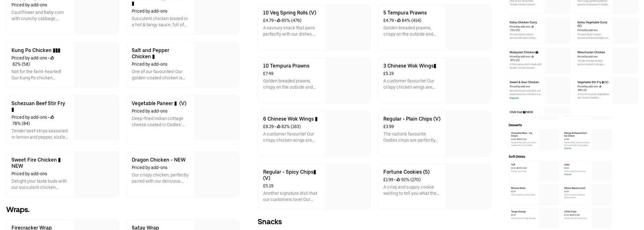Click thumbs-up icon on Fortune Cookies (5)
This screenshot has width=644, height=230.
tap(398, 180)
